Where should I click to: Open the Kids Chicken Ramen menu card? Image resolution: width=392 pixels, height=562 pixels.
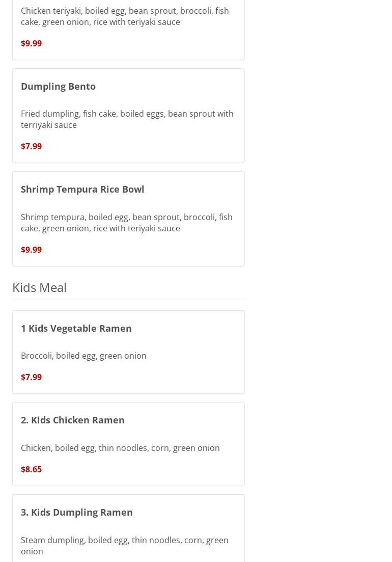coord(128,444)
